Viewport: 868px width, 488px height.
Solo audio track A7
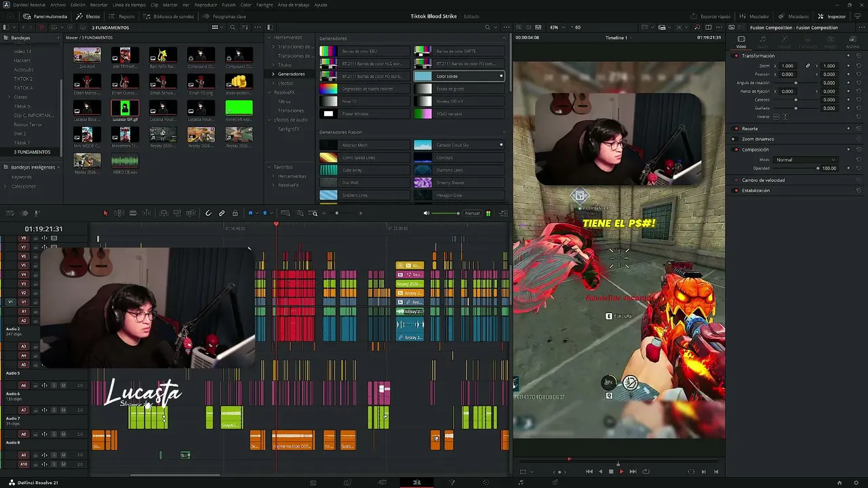click(54, 410)
